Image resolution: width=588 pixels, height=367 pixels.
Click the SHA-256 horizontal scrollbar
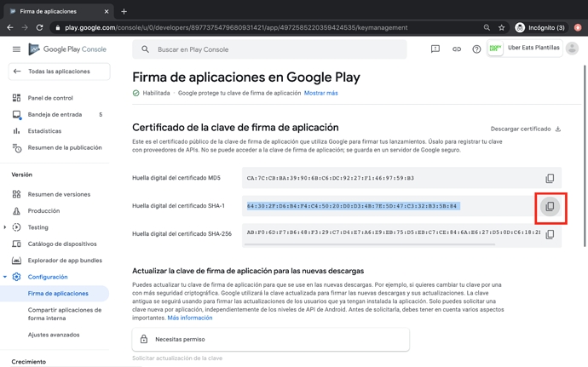point(369,244)
